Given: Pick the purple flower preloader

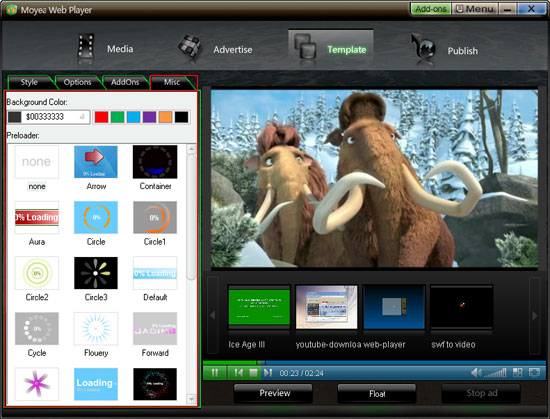Looking at the screenshot, I should pyautogui.click(x=36, y=384).
